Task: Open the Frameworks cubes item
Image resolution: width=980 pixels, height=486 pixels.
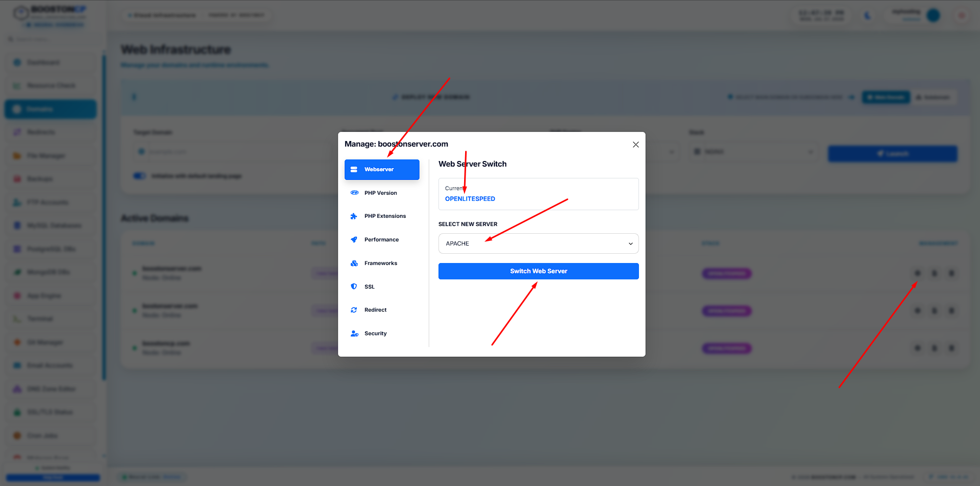Action: pyautogui.click(x=382, y=264)
